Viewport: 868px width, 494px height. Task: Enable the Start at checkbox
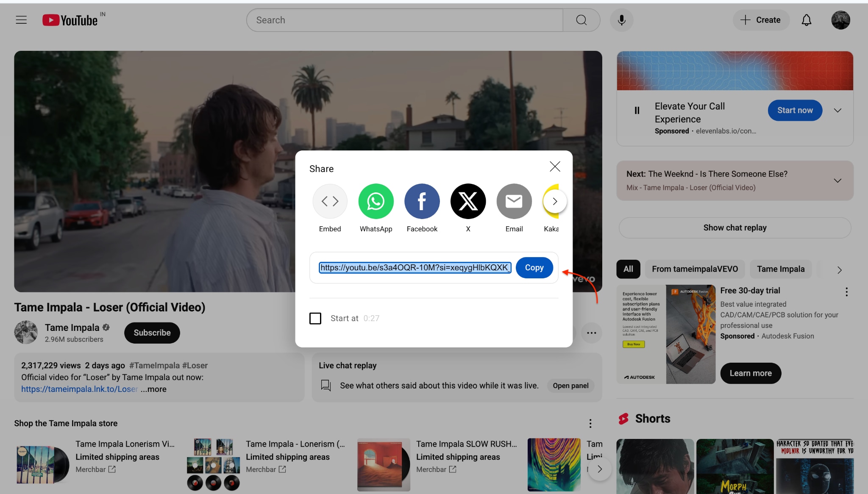[x=315, y=318]
